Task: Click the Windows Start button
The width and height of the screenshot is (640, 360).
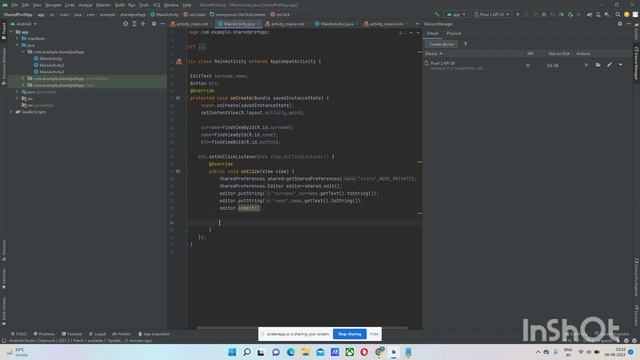Action: [x=232, y=352]
